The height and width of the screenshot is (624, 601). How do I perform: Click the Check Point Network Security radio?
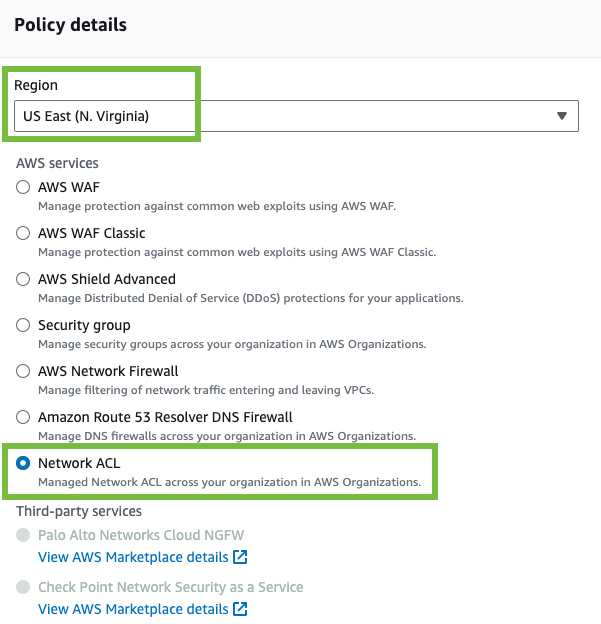23,587
